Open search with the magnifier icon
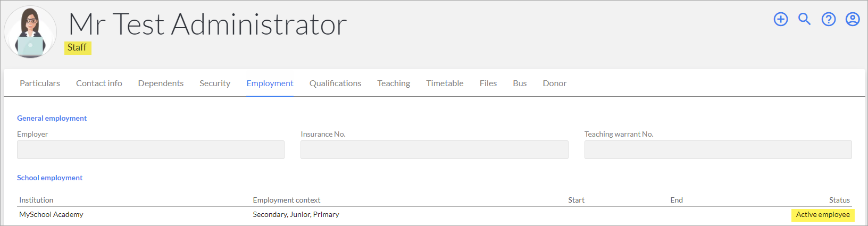 pos(805,20)
